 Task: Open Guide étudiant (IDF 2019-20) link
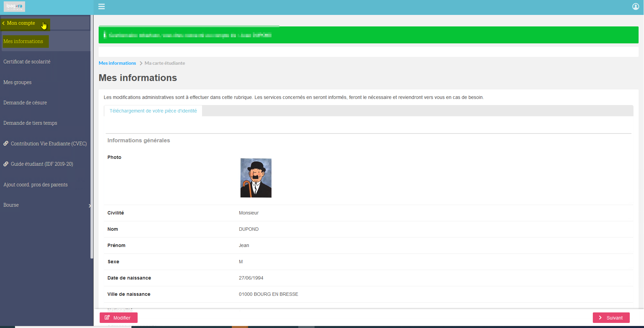(x=42, y=164)
